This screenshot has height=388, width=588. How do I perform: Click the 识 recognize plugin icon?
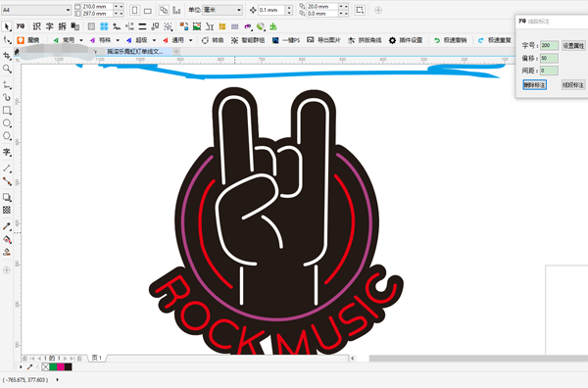pos(36,26)
